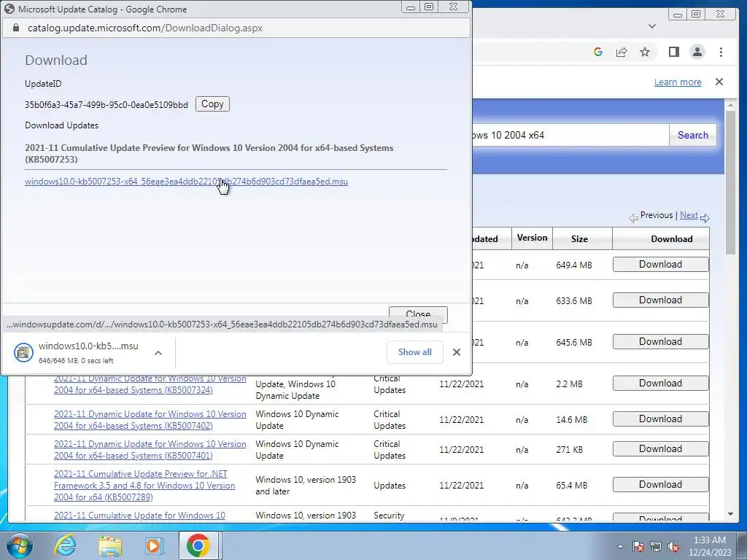
Task: Open the KB5007402 Dynamic Update link
Action: 150,419
